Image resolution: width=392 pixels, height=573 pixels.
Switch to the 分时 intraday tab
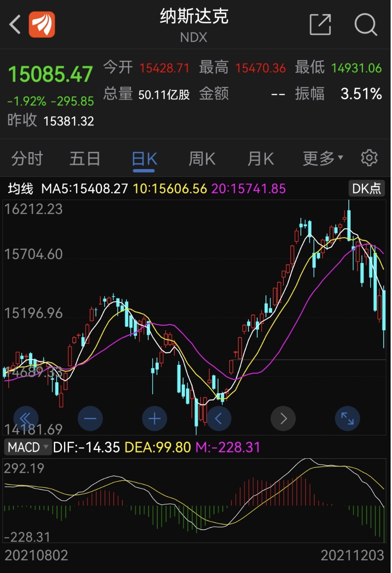(26, 158)
